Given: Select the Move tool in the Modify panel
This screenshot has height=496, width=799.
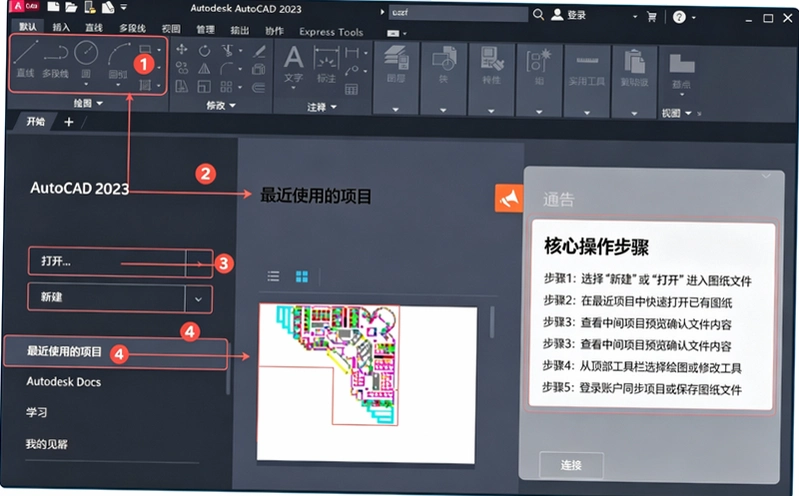Looking at the screenshot, I should pos(181,49).
